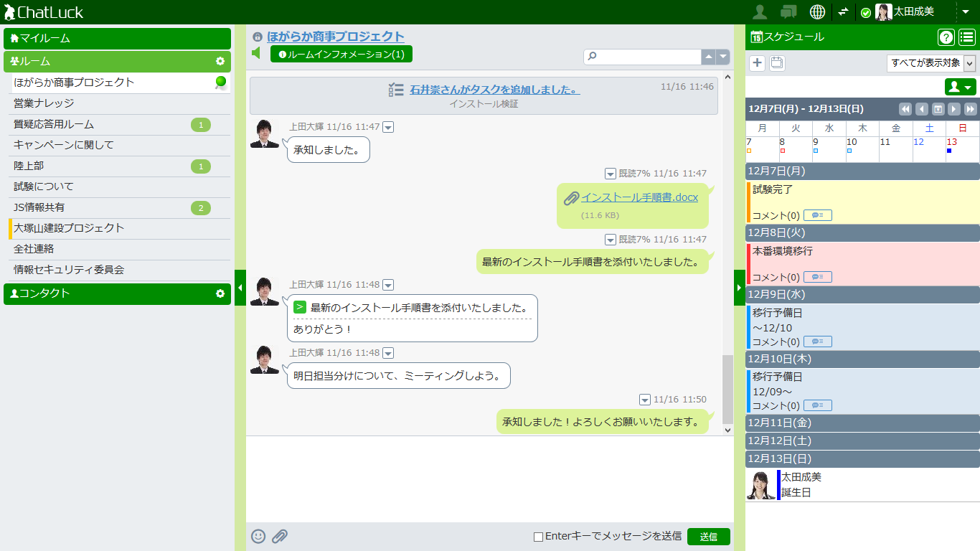The image size is (980, 551).
Task: Open 太田成美 profile avatar in header
Action: 883,11
